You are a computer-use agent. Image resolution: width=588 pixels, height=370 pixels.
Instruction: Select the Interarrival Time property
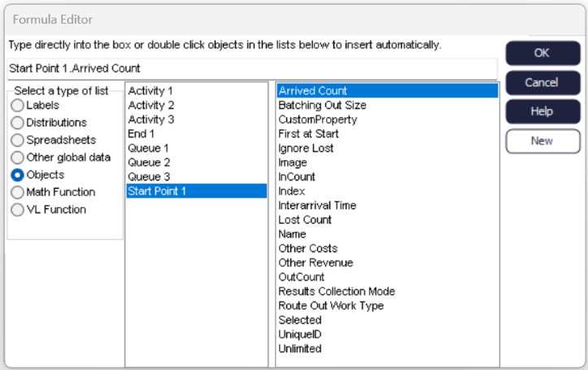click(x=387, y=206)
